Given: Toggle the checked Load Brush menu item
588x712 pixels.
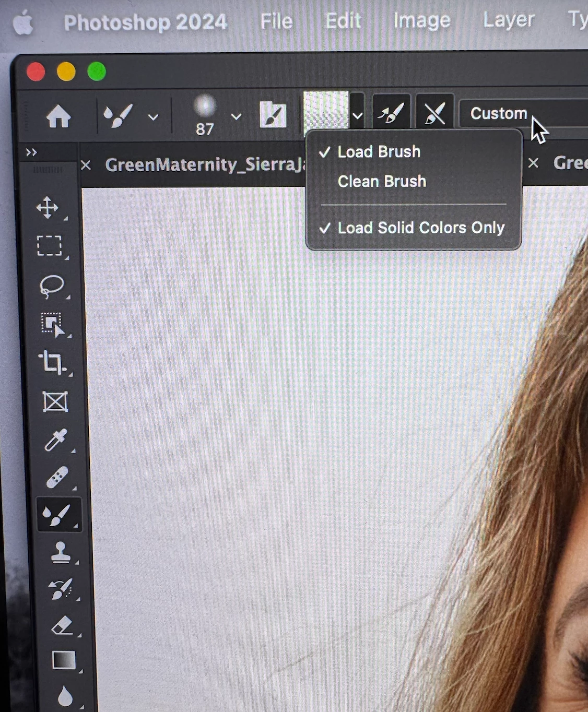Looking at the screenshot, I should click(413, 152).
